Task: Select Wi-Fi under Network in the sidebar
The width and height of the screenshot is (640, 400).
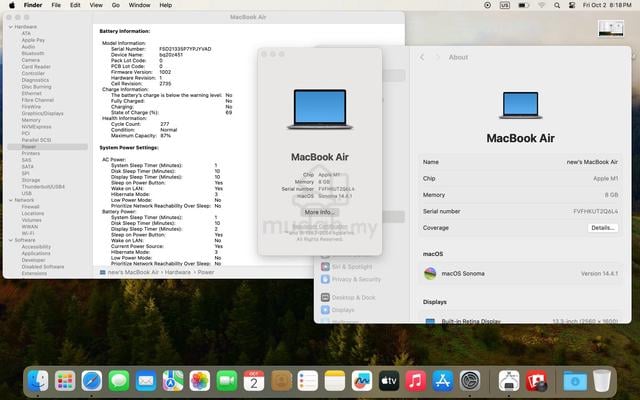Action: pyautogui.click(x=28, y=233)
